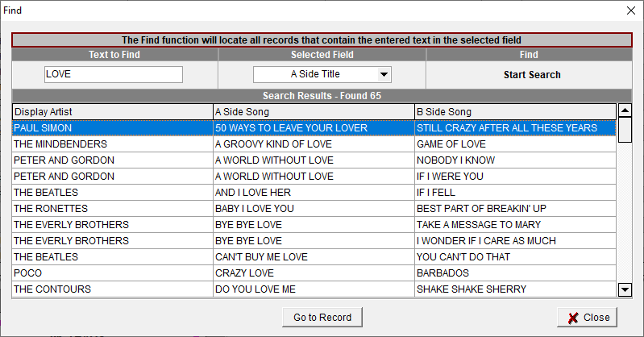Screen dimensions: 644x337
Task: Click Start Search
Action: (532, 75)
